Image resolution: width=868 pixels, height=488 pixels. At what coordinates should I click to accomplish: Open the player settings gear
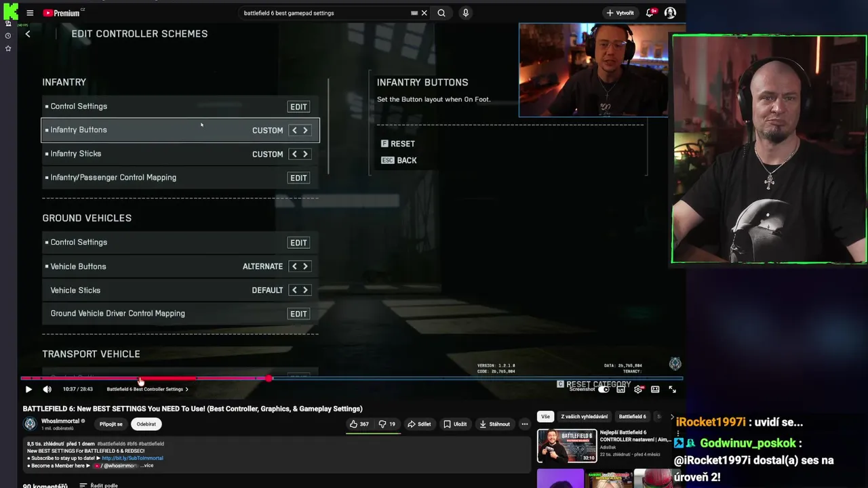coord(638,389)
